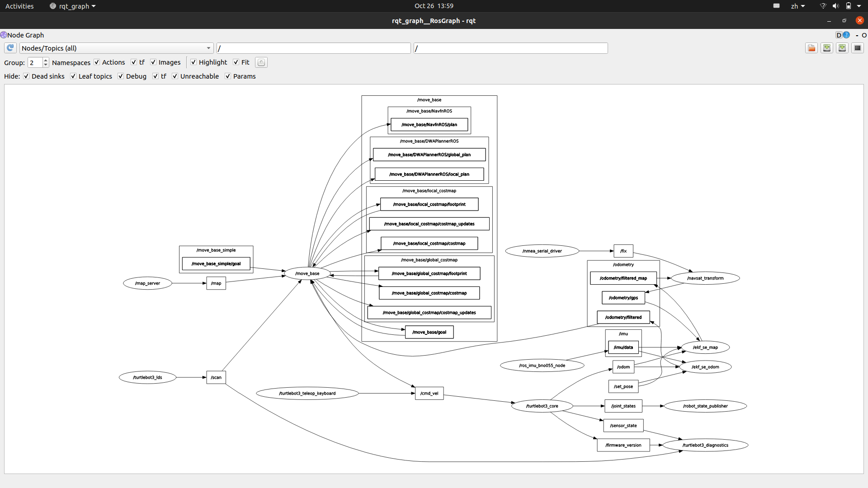Save graph as image icon
Viewport: 868px width, 488px height.
coord(858,48)
